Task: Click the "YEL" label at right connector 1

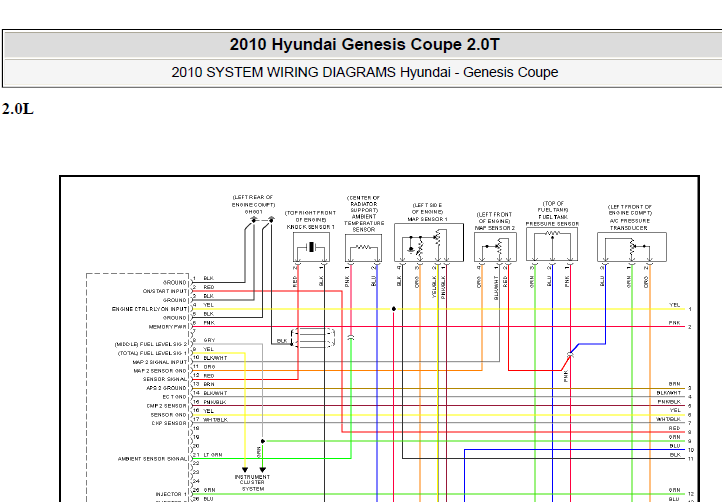Action: coord(675,305)
